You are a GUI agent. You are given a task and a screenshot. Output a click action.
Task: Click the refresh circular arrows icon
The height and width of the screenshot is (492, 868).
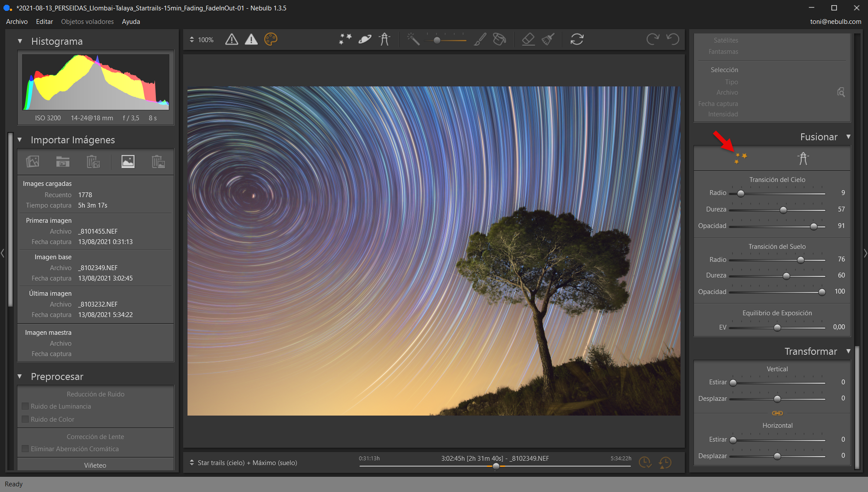(x=577, y=40)
